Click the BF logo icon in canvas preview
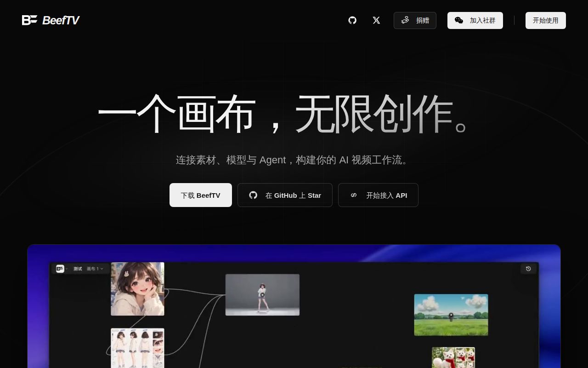 [60, 269]
